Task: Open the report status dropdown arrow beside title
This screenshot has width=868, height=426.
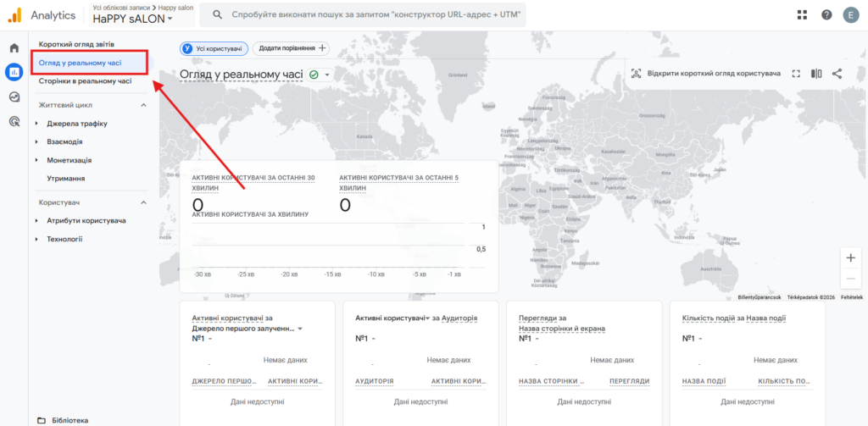Action: click(327, 75)
